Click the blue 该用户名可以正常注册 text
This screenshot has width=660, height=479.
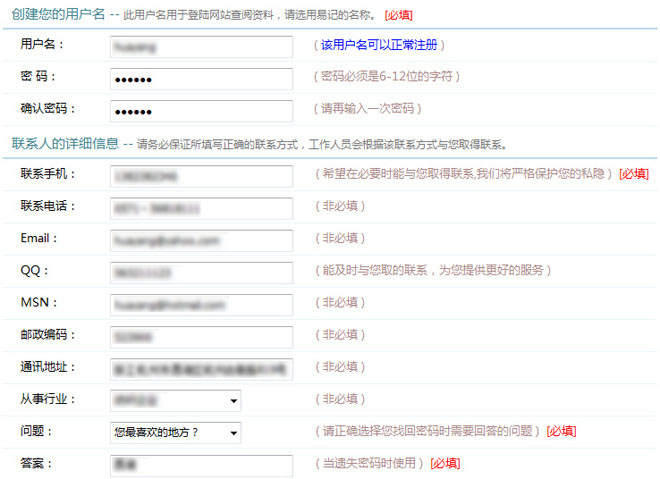pyautogui.click(x=379, y=46)
